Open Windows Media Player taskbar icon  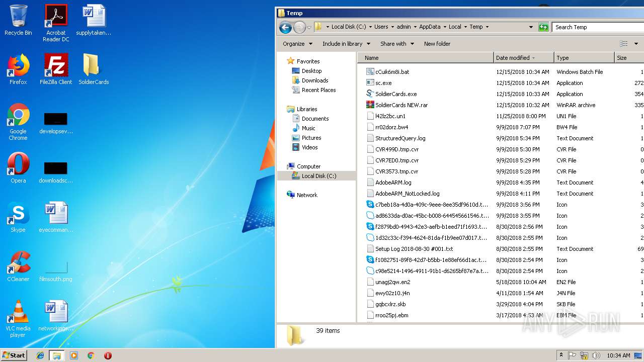pyautogui.click(x=74, y=355)
